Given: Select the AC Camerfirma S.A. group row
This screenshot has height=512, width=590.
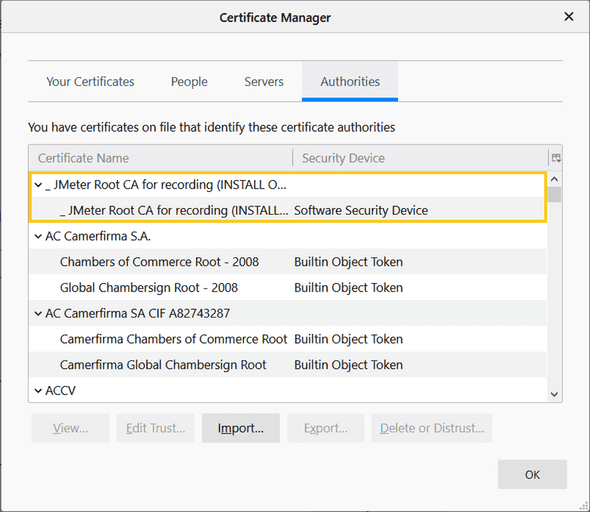Looking at the screenshot, I should (288, 236).
